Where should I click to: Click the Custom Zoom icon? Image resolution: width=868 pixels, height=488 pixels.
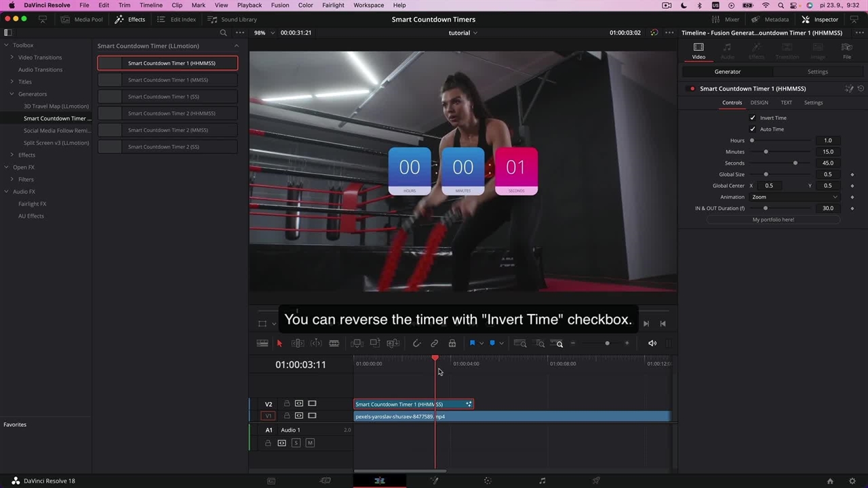click(x=556, y=344)
